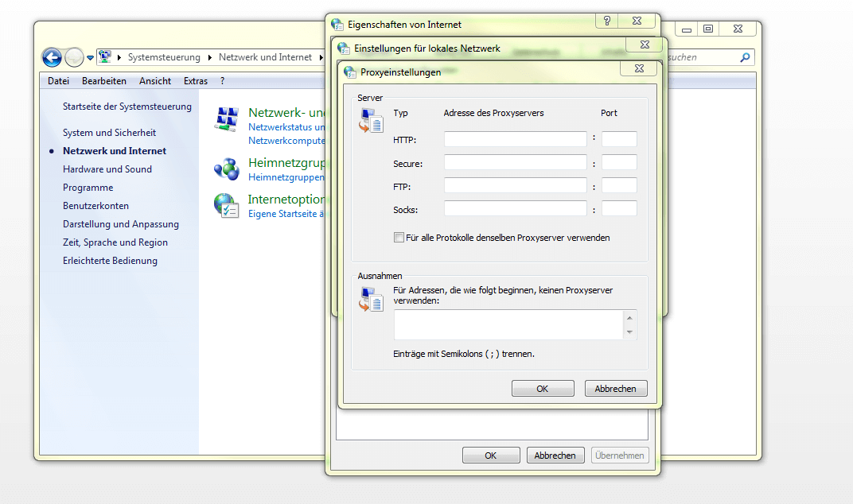Click the Netzwerk- und Freigabecenter icon

(x=227, y=119)
